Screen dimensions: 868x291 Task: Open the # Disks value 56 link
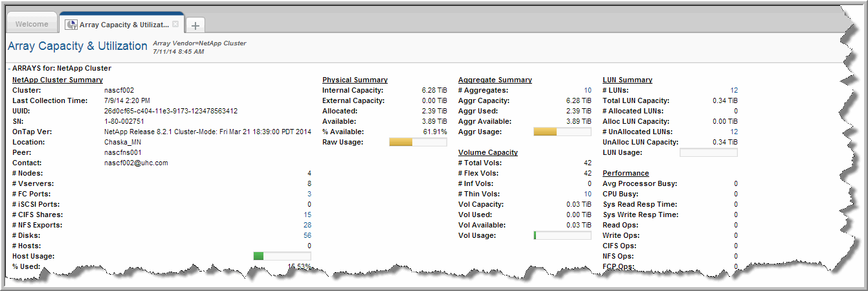click(x=307, y=235)
